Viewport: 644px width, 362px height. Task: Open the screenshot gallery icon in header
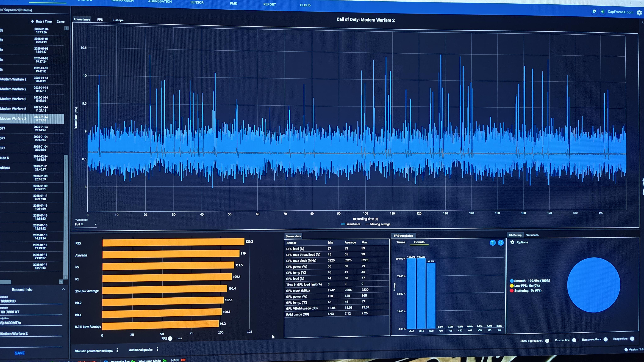pyautogui.click(x=594, y=11)
